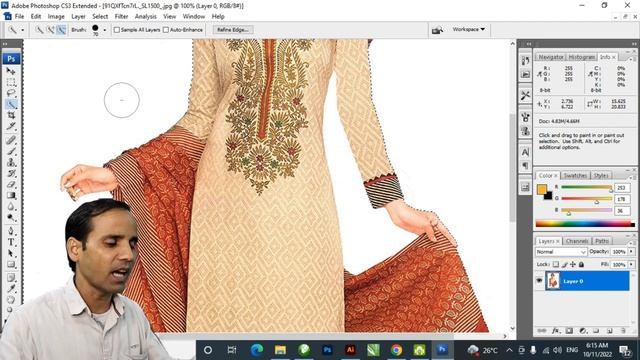640x360 pixels.
Task: Select the Layer 0 thumbnail
Action: pyautogui.click(x=553, y=281)
